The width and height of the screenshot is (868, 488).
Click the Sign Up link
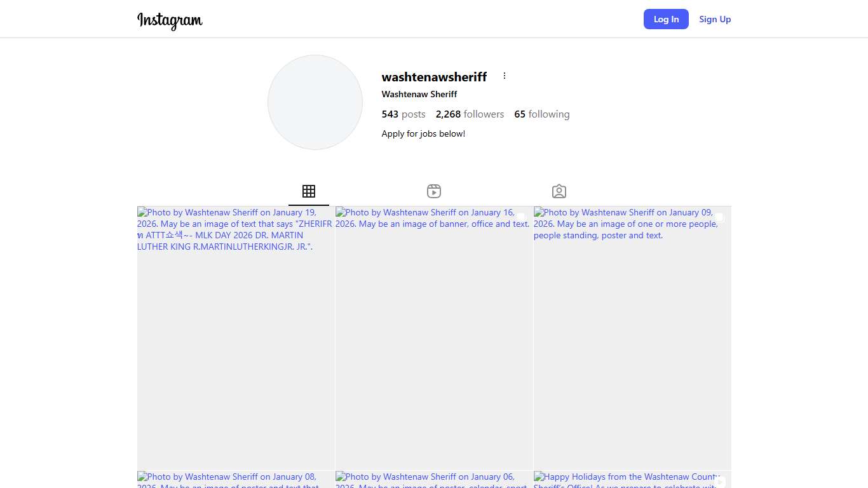tap(715, 19)
